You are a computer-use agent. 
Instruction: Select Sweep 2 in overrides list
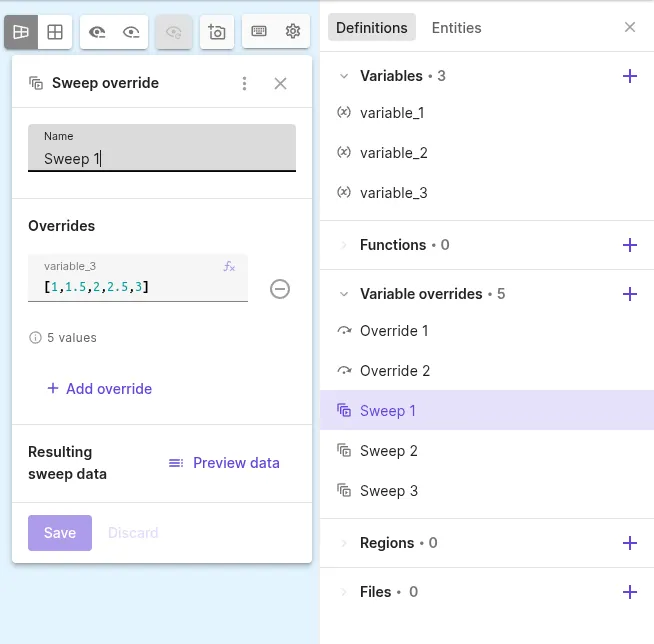click(487, 451)
